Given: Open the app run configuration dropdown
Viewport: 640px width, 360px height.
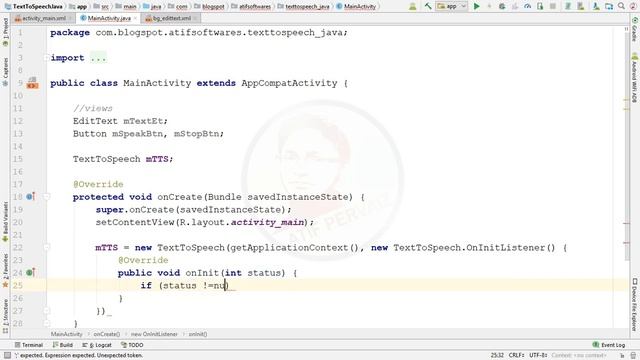Looking at the screenshot, I should point(451,6).
